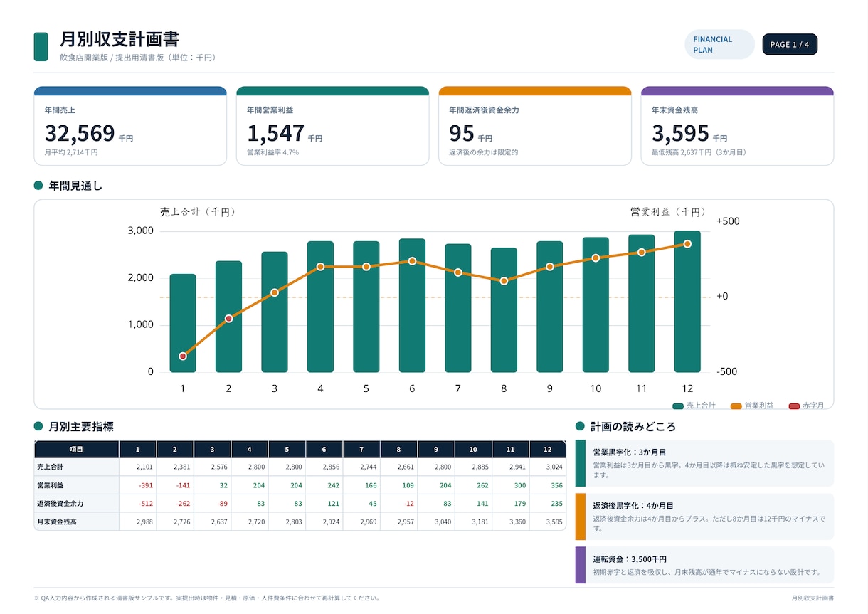Open the 返済後黒字化：4か月目 note
The width and height of the screenshot is (868, 614).
(x=704, y=517)
